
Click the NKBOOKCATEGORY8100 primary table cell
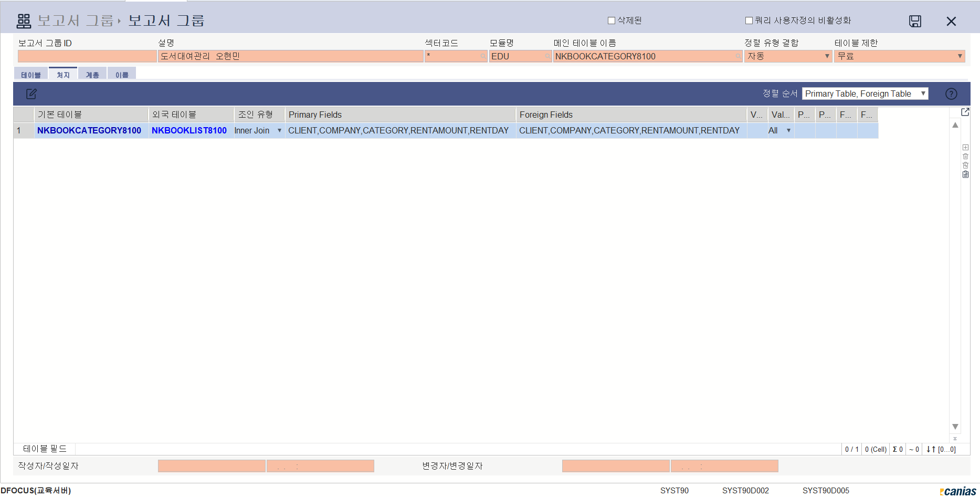pos(91,131)
